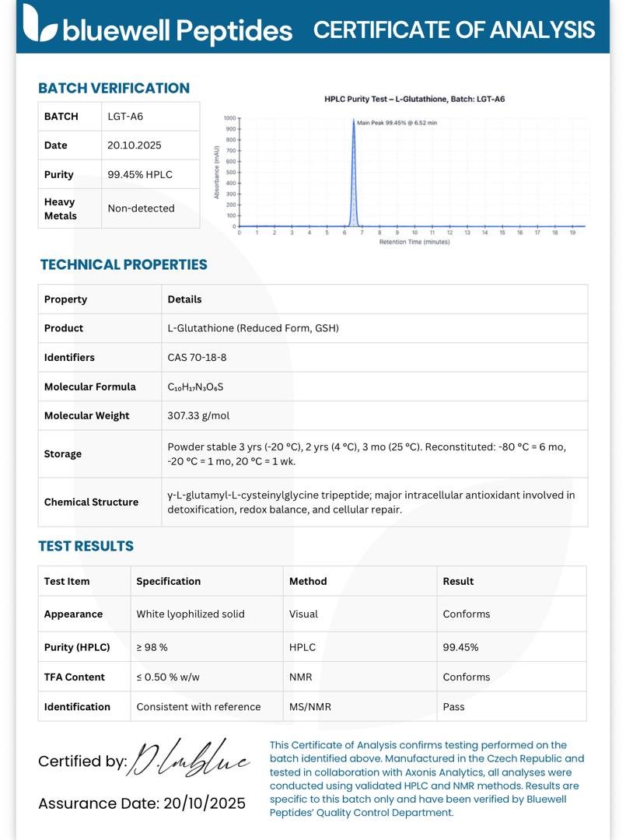Click the HPLC Purity Test chart title

pos(414,99)
